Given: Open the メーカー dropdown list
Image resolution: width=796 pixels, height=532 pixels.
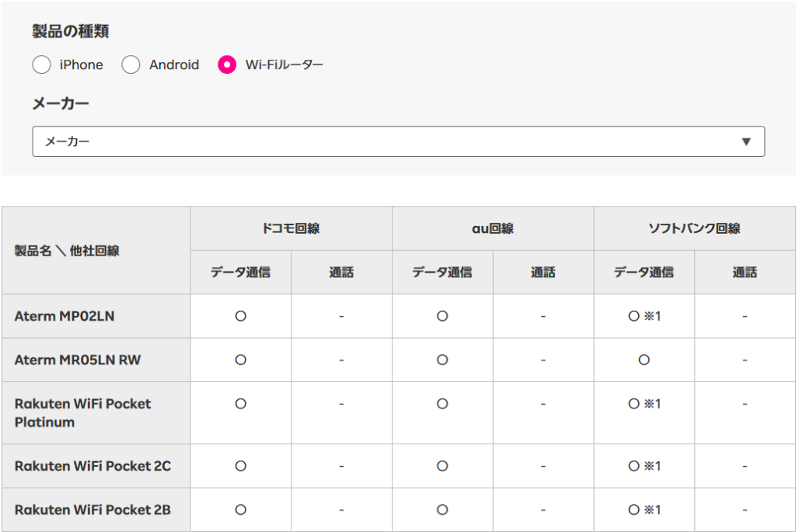Looking at the screenshot, I should (399, 141).
